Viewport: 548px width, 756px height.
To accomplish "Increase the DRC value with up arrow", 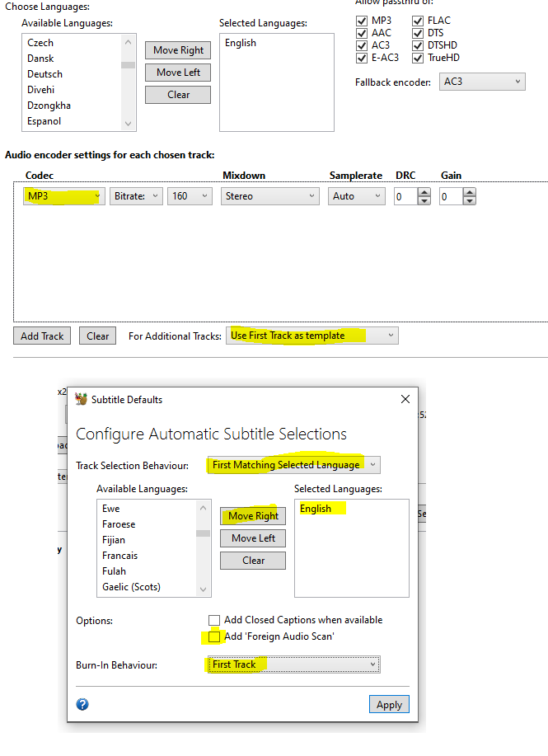I will 424,192.
